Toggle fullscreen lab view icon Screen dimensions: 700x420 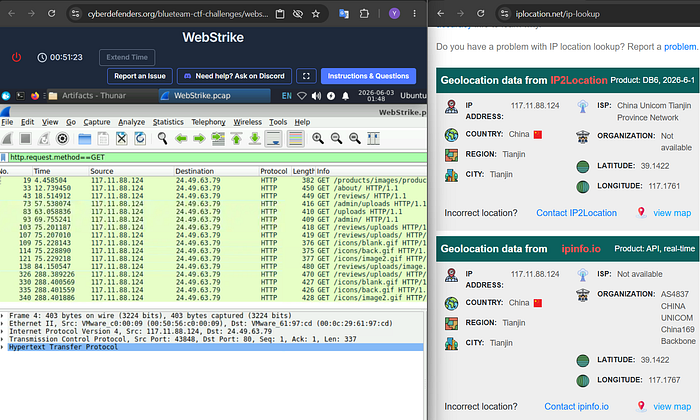pyautogui.click(x=306, y=76)
